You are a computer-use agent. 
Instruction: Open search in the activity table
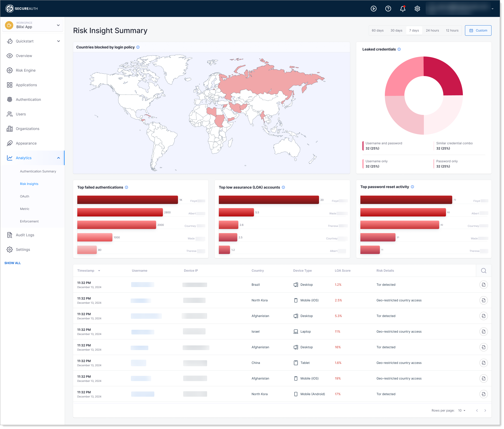pyautogui.click(x=483, y=270)
